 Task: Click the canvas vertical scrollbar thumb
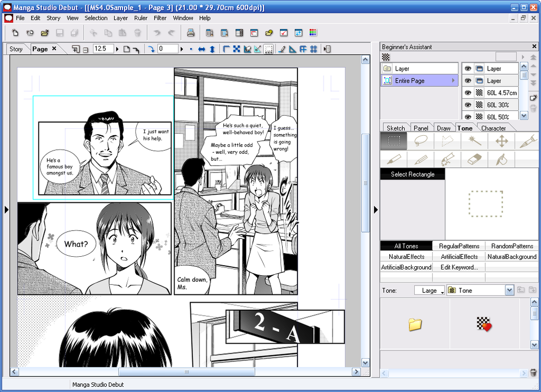point(365,183)
